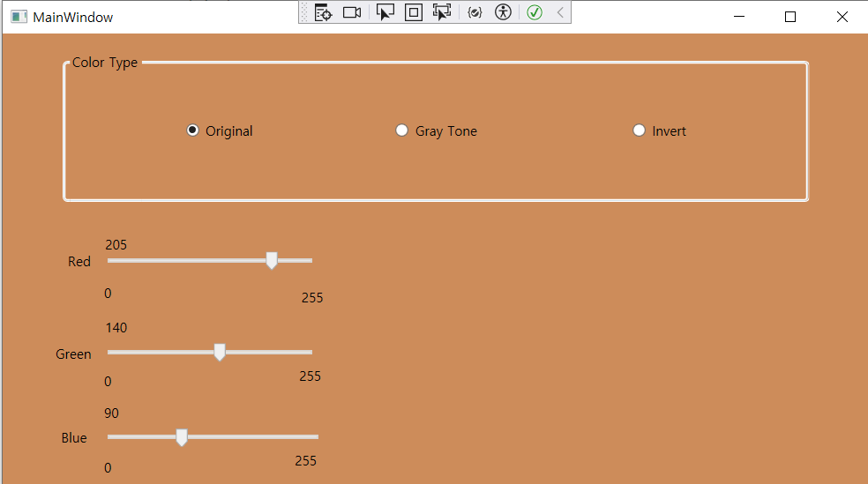Click the Red slider thumb
The image size is (868, 484).
(272, 261)
